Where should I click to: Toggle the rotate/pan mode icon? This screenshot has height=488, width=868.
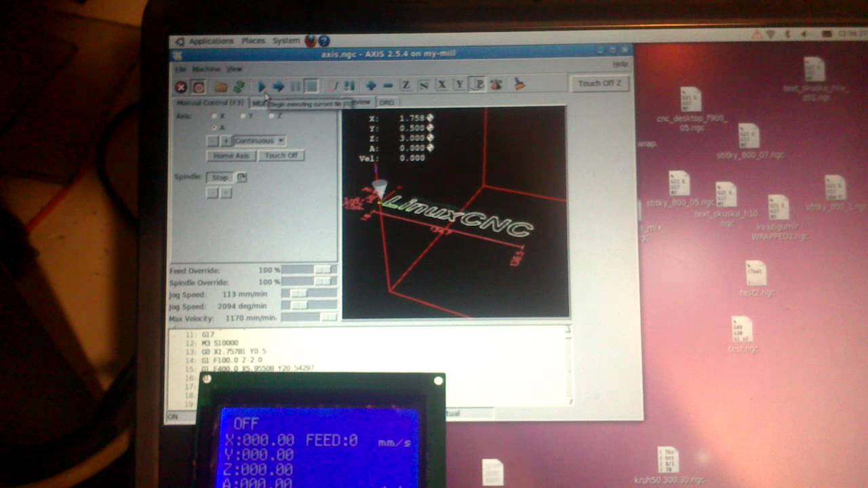[x=496, y=84]
